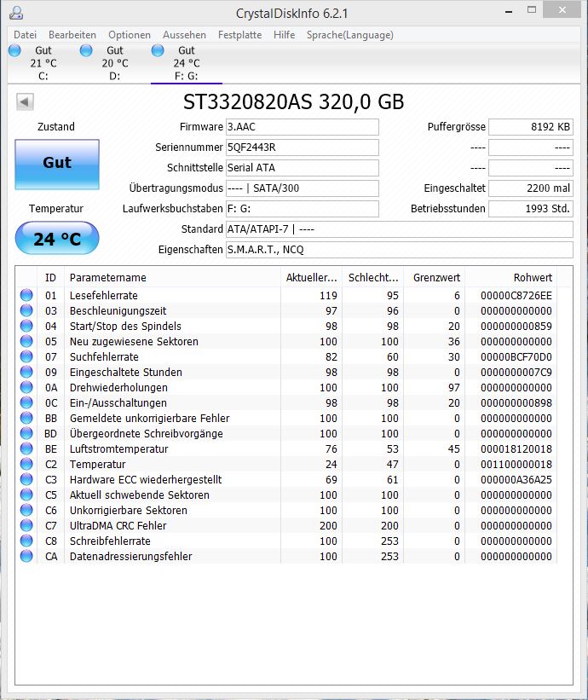This screenshot has width=588, height=700.
Task: Click status orb for drive F: G:
Action: pos(158,50)
